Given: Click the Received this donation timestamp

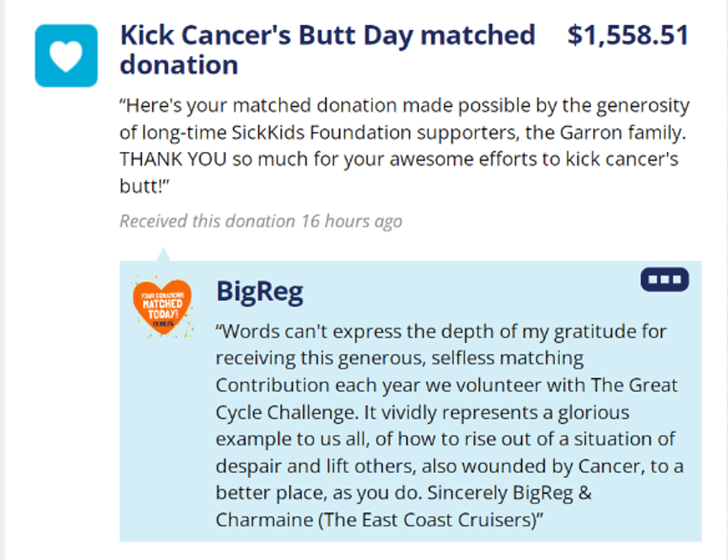Looking at the screenshot, I should click(x=260, y=221).
